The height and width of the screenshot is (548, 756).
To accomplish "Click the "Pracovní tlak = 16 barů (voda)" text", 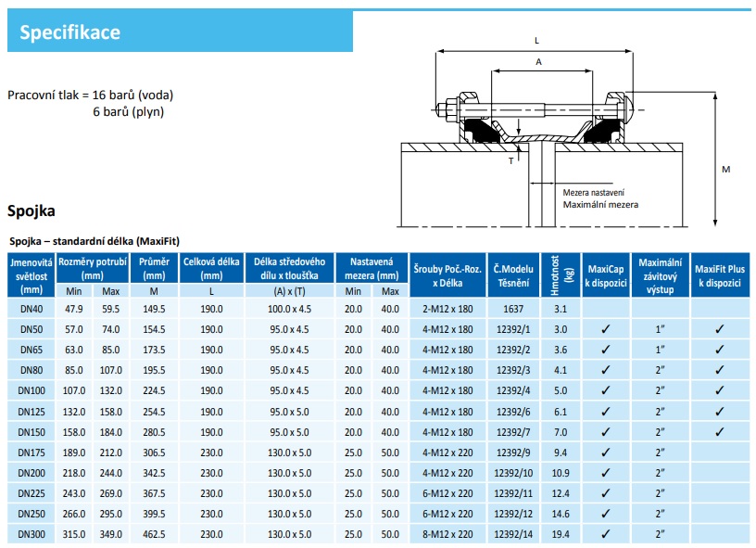I will 90,96.
